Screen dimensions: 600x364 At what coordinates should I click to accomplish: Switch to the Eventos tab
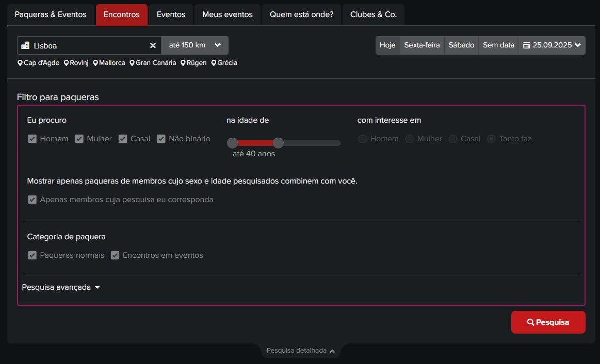(x=171, y=14)
